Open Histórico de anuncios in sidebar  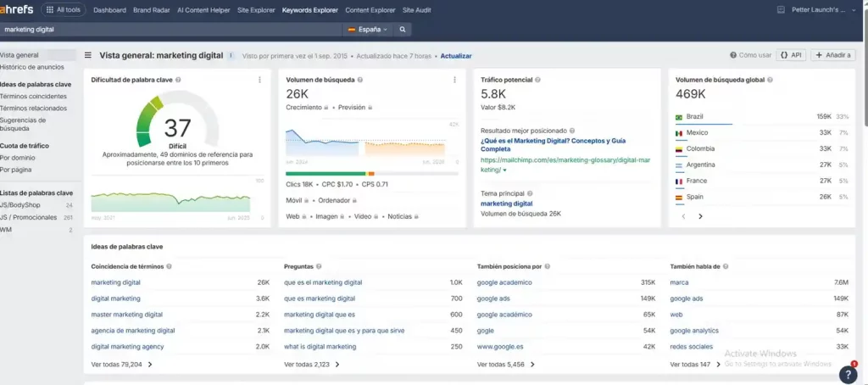click(x=32, y=67)
